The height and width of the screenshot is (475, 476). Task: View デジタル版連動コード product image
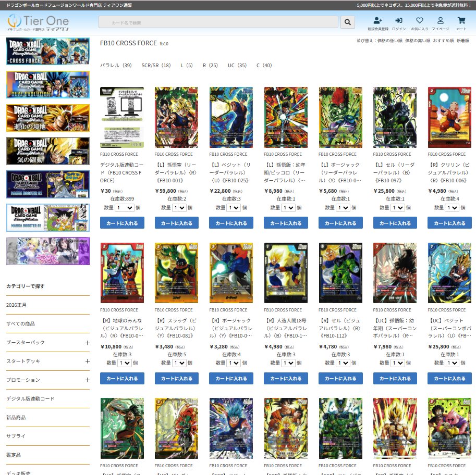tap(122, 117)
